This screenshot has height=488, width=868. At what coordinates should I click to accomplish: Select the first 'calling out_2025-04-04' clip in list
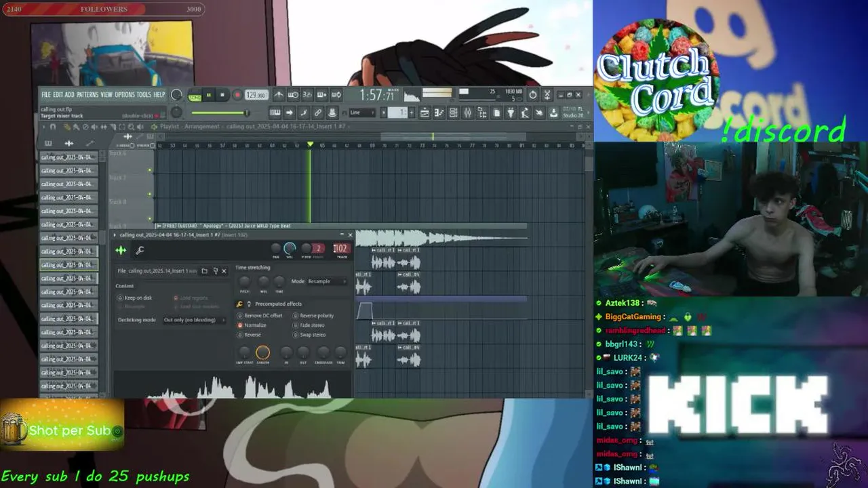(x=68, y=157)
